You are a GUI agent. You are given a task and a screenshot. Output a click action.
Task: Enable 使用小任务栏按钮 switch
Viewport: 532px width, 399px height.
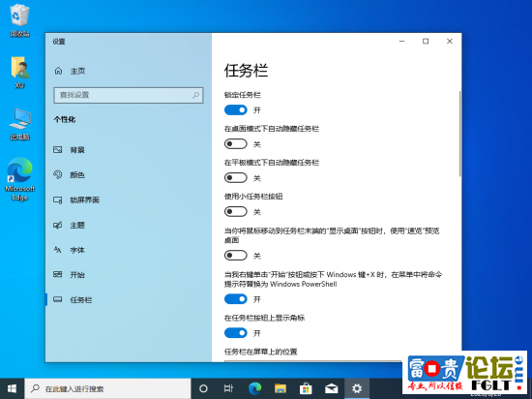point(236,211)
